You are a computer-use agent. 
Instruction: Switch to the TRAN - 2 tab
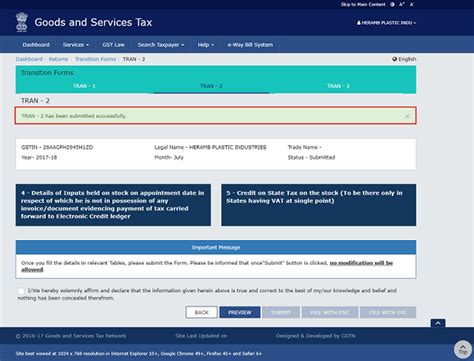211,86
